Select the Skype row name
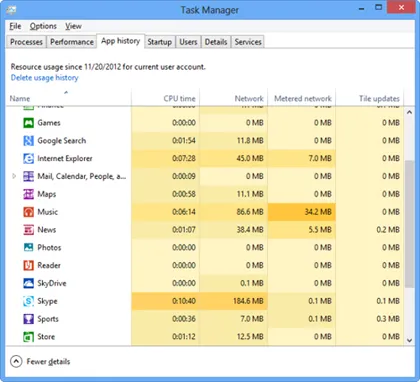This screenshot has width=420, height=382. (x=47, y=301)
